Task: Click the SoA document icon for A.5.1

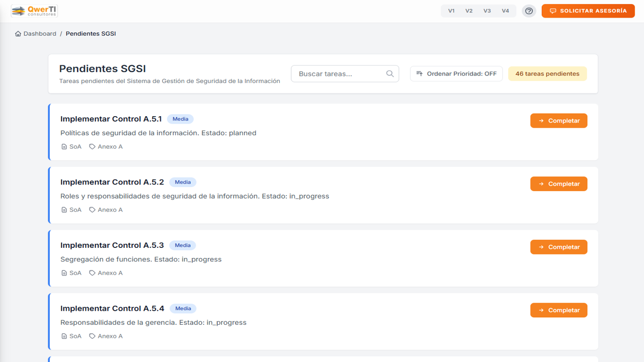Action: 64,147
